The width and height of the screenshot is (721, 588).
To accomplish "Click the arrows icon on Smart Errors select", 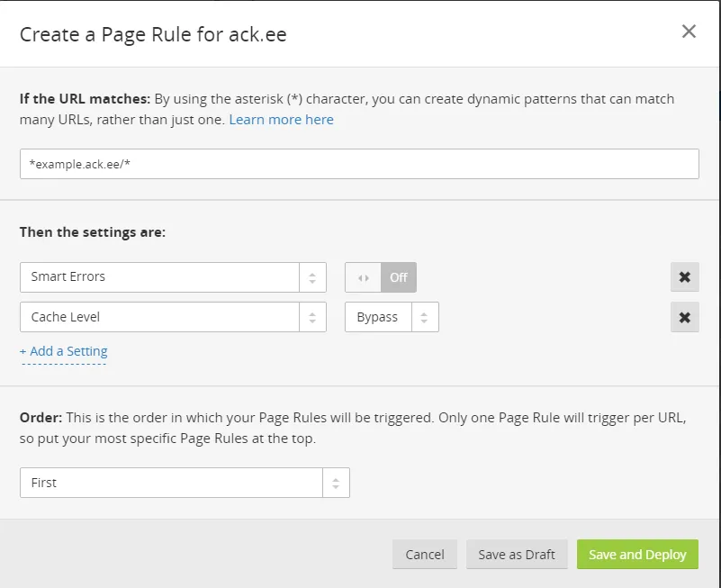I will [312, 277].
